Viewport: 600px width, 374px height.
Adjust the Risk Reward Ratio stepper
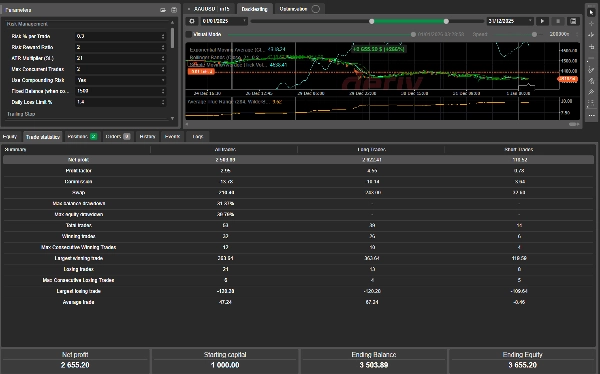click(x=163, y=47)
